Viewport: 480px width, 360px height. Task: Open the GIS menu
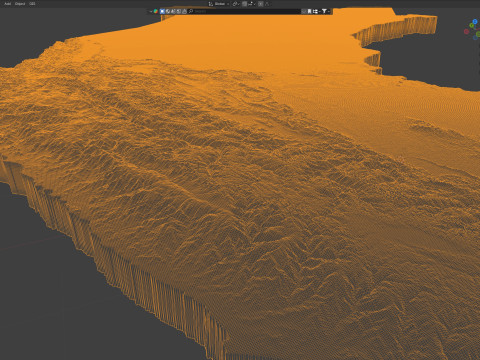(32, 4)
